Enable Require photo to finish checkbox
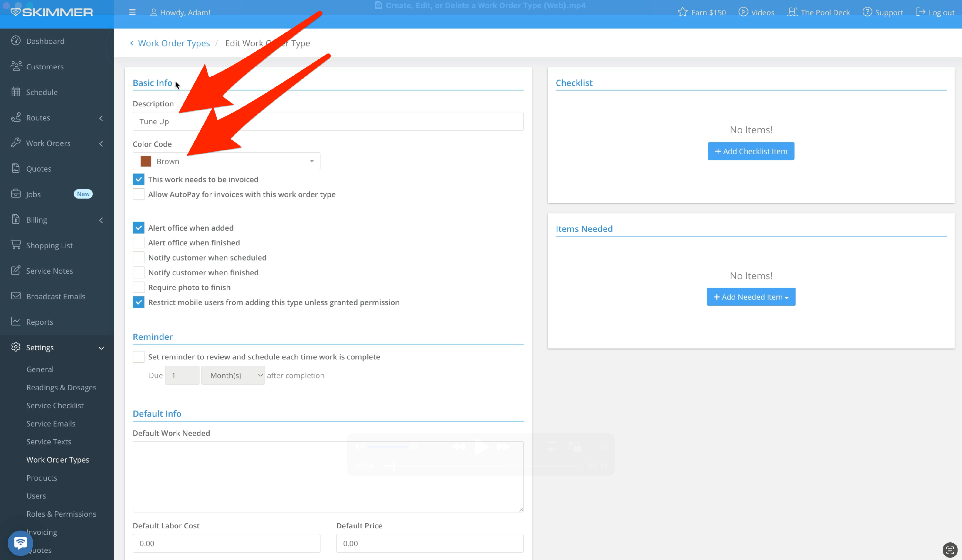The image size is (962, 560). [x=138, y=287]
